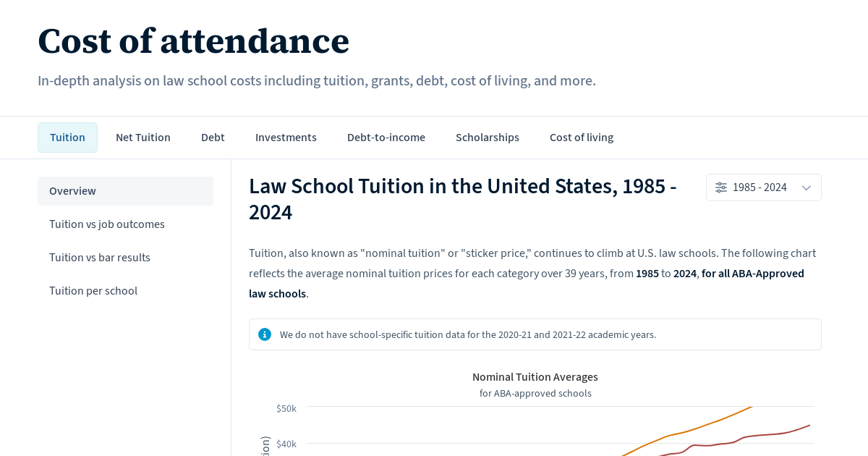
Task: Click the Nominal Tuition Averages chart title
Action: click(x=535, y=377)
